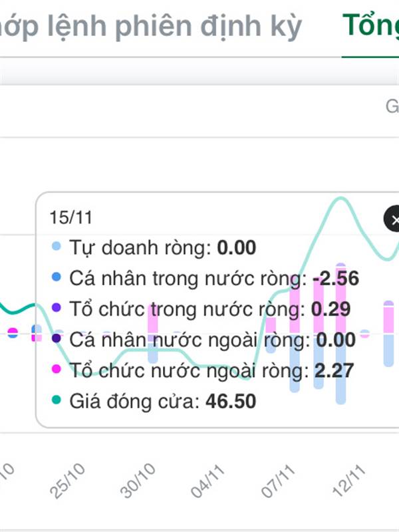Click the Giá đóng cửa teal dot
The image size is (399, 532).
(x=57, y=400)
